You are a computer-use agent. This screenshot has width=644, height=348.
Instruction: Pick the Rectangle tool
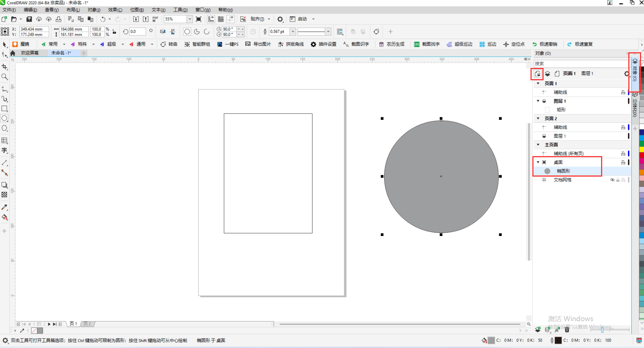(4, 109)
